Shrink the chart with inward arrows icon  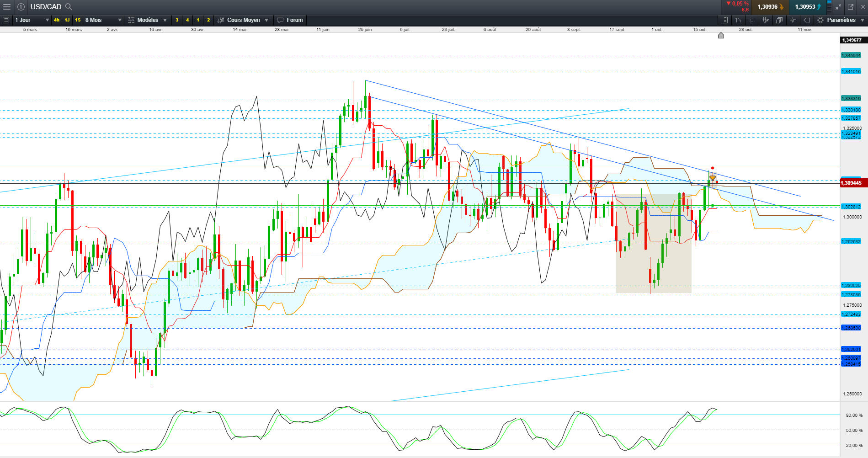[x=838, y=7]
